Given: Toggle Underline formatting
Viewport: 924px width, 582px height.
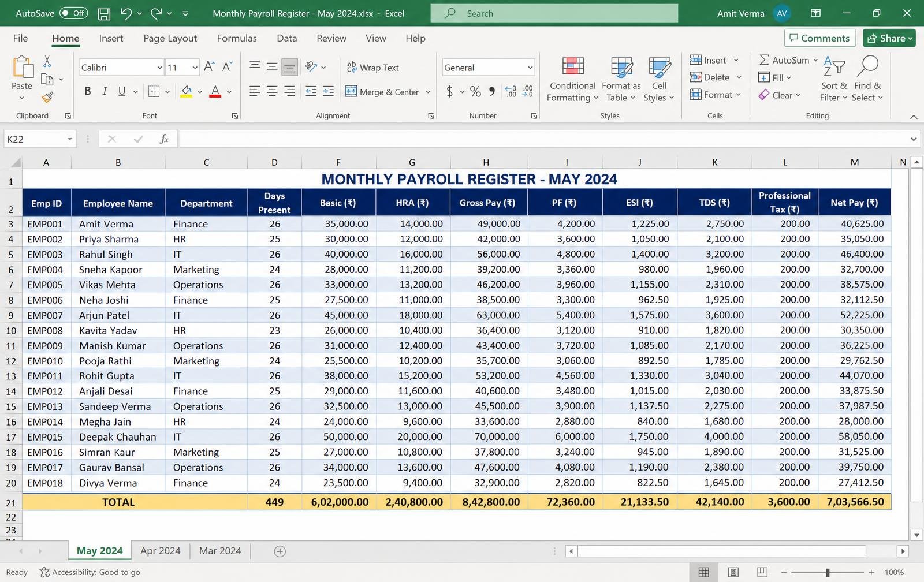Looking at the screenshot, I should (122, 91).
